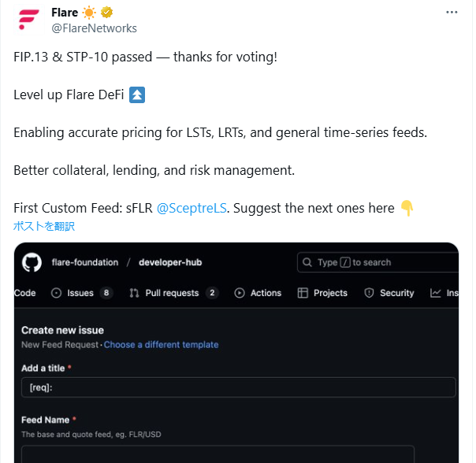This screenshot has width=476, height=463.
Task: Click the magnifier icon in search box
Action: [307, 262]
